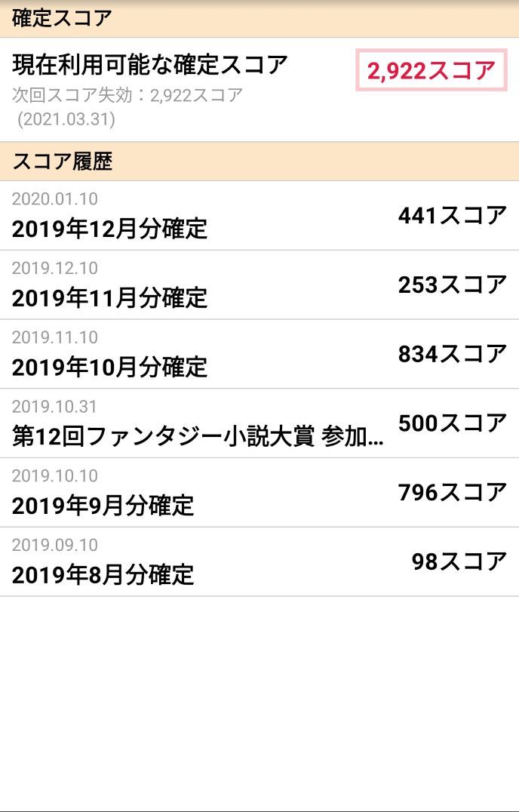
Task: Open the 2019年9月分確定 history entry
Action: pyautogui.click(x=103, y=505)
